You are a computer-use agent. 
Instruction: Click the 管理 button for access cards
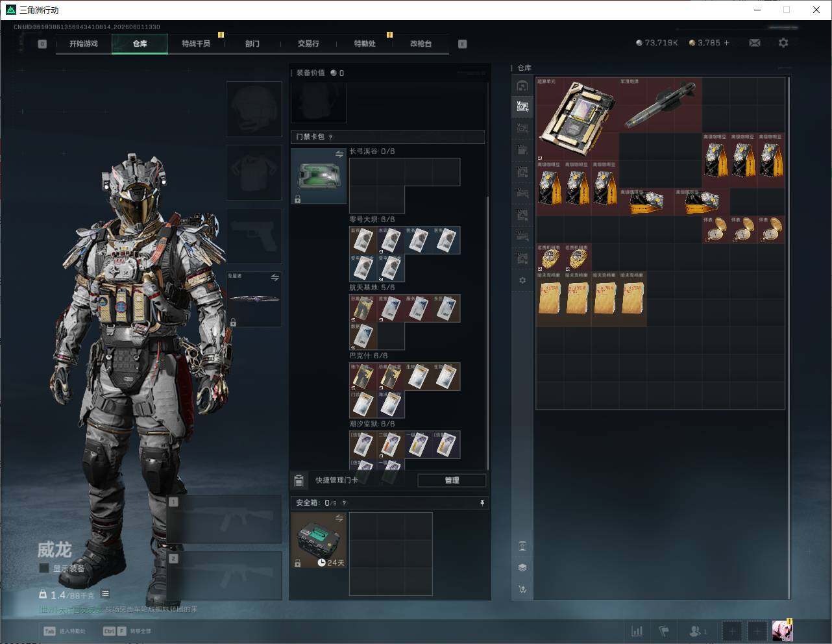point(452,480)
